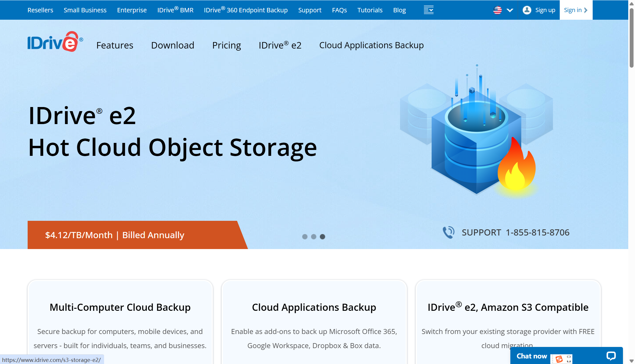Click the chat bubble icon in Chat now
The image size is (635, 364).
pos(611,356)
